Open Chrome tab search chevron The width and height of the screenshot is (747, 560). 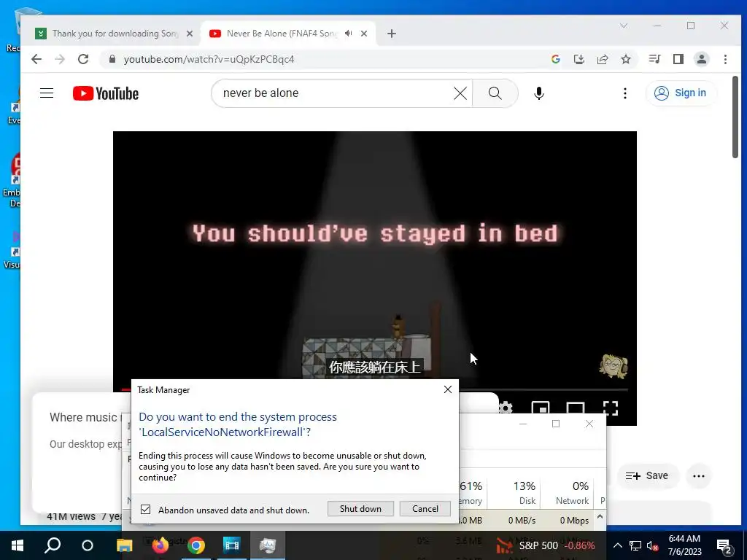(624, 26)
